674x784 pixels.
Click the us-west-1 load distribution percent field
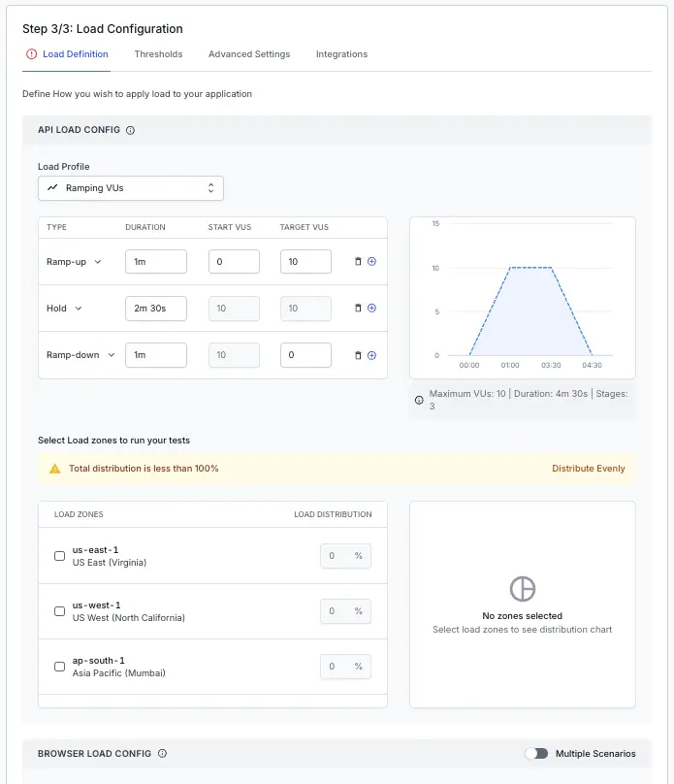346,611
